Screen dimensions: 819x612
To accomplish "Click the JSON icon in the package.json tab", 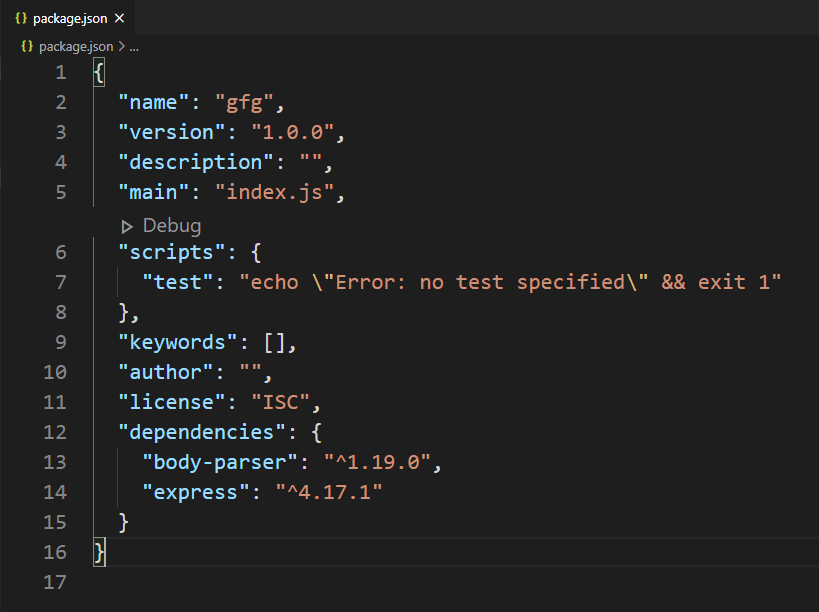I will tap(20, 18).
